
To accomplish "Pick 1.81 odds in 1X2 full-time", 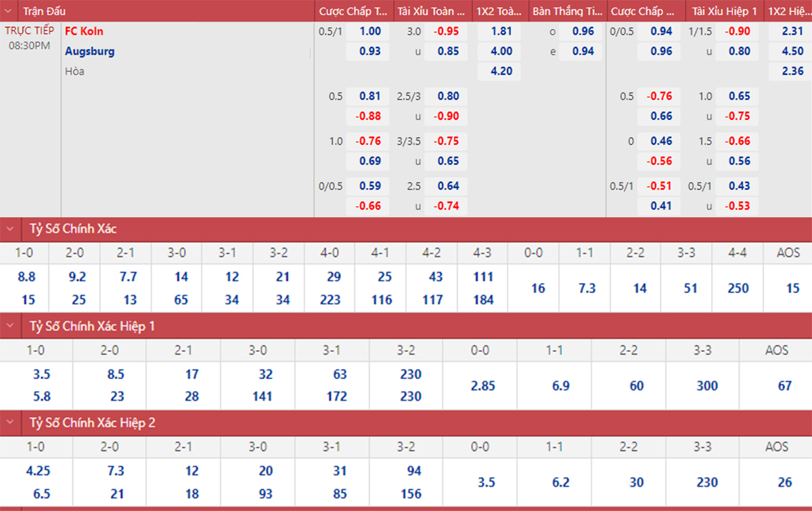I will 501,31.
